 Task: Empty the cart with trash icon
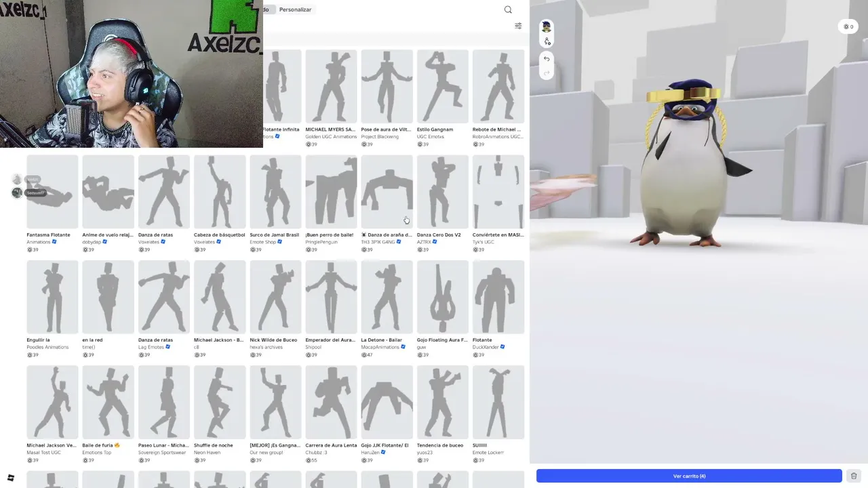click(x=854, y=476)
